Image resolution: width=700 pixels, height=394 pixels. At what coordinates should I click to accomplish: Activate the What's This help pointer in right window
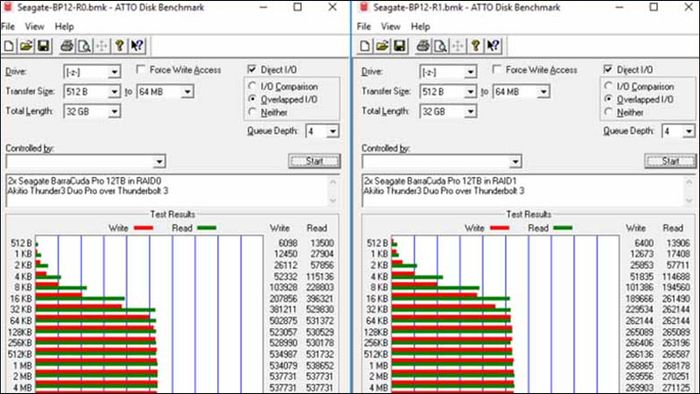coord(493,46)
